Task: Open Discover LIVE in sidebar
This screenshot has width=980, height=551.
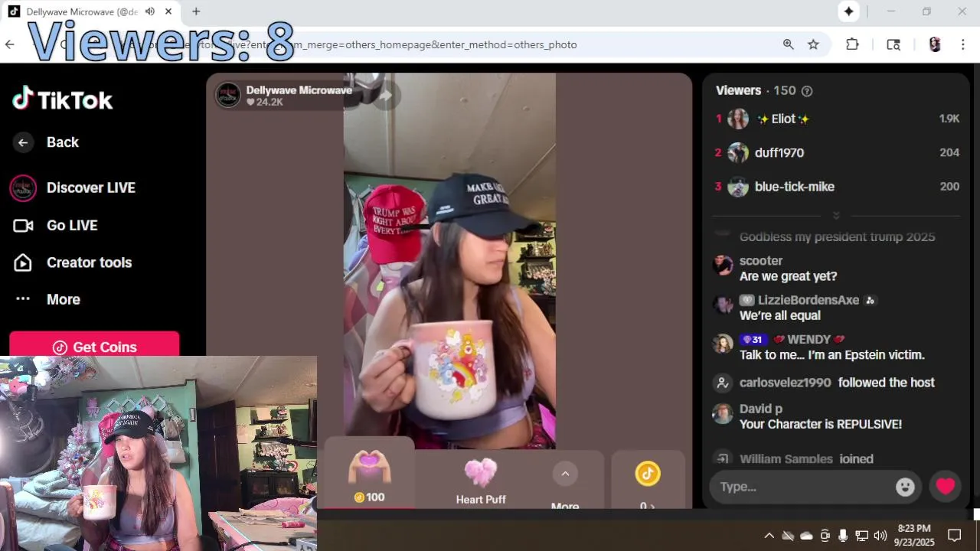Action: click(73, 187)
